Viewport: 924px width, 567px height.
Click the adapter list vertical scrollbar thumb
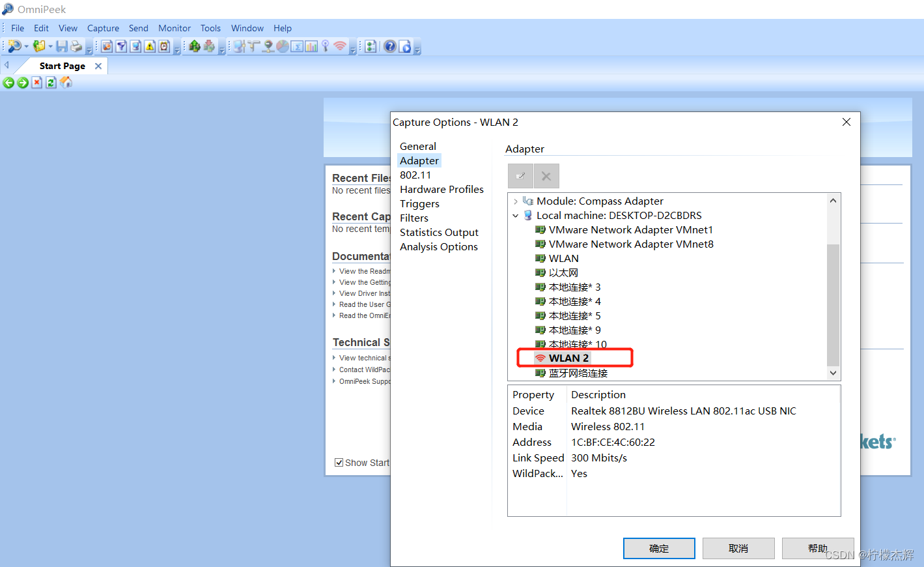833,305
